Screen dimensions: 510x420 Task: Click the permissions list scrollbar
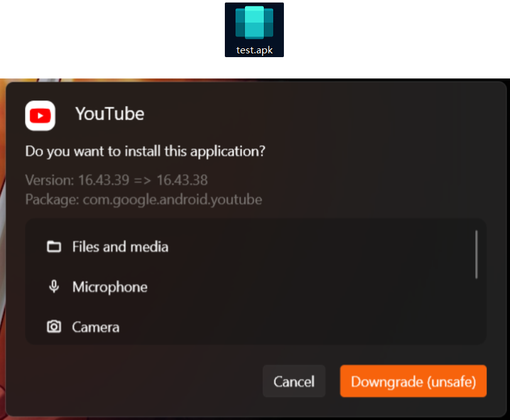[x=476, y=254]
